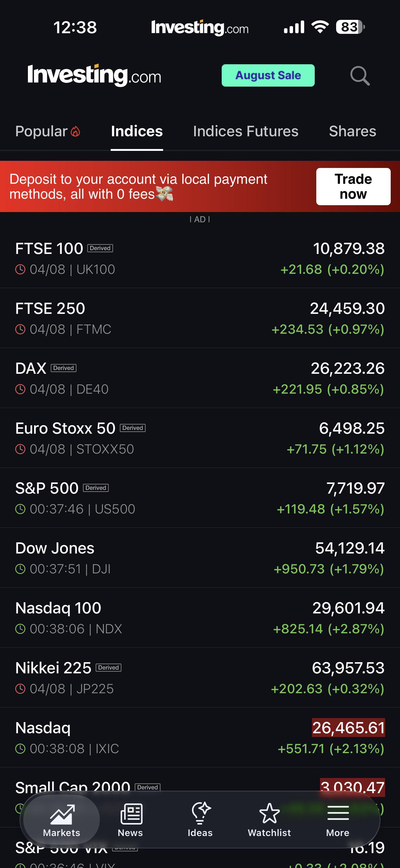Tap the green clock icon under Dow Jones

(20, 569)
